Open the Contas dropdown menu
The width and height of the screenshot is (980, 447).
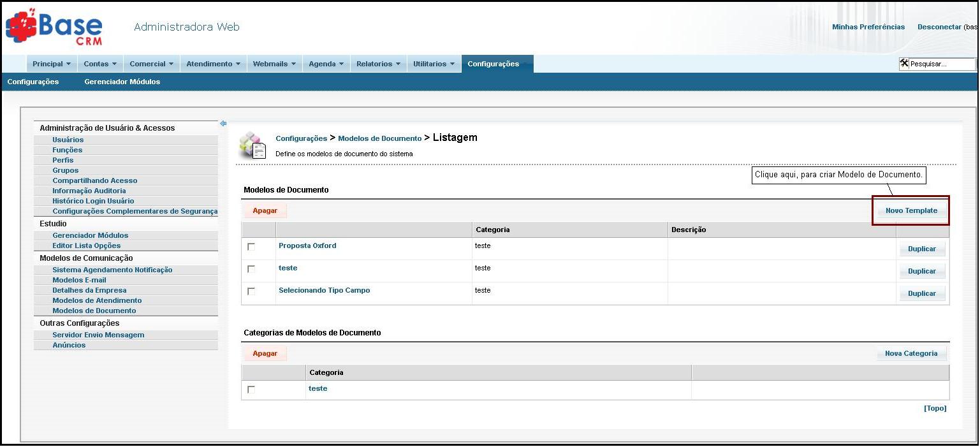(99, 63)
